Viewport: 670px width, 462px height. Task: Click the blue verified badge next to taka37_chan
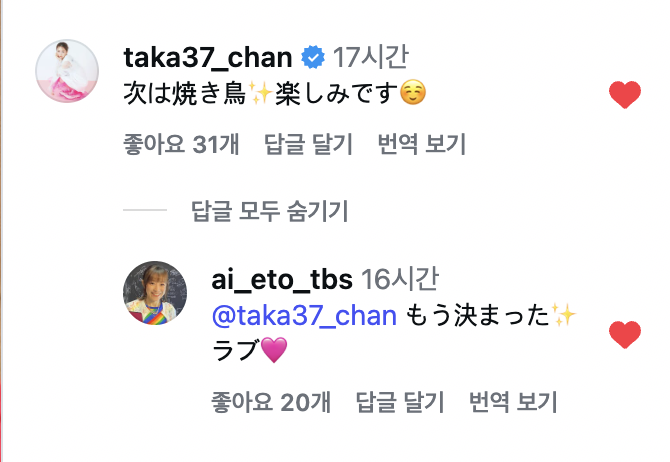(x=312, y=58)
